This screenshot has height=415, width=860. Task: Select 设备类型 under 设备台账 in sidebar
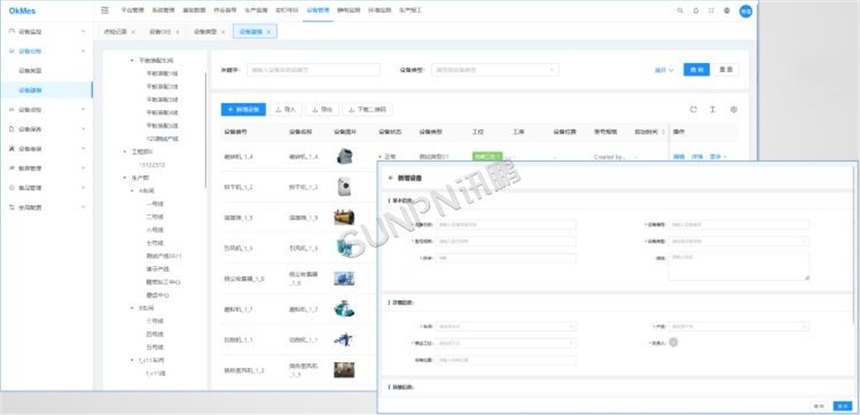(30, 71)
